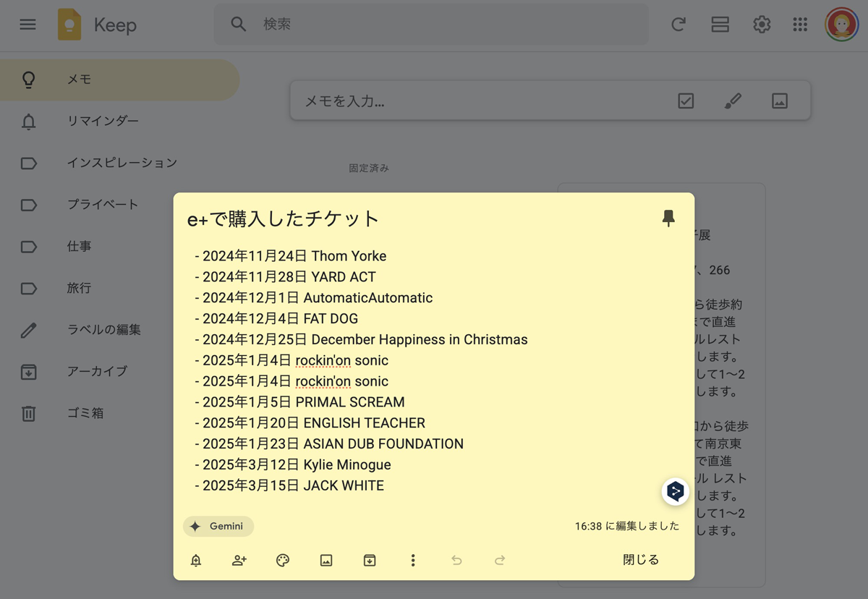Open the settings gear
This screenshot has height=599, width=868.
point(762,25)
